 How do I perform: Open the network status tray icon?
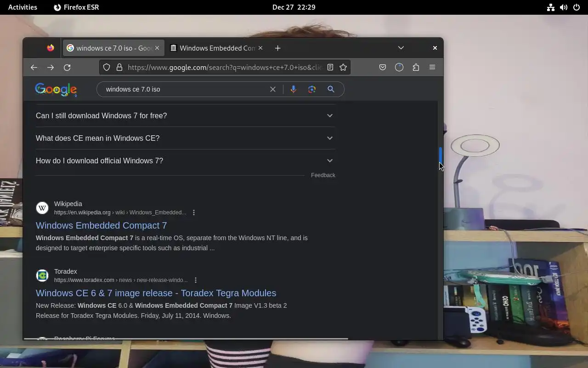coord(550,7)
